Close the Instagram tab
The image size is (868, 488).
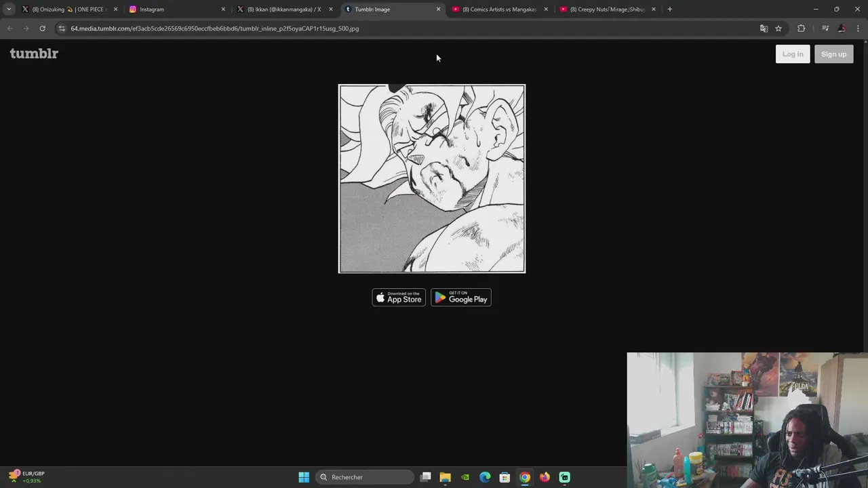coord(223,9)
